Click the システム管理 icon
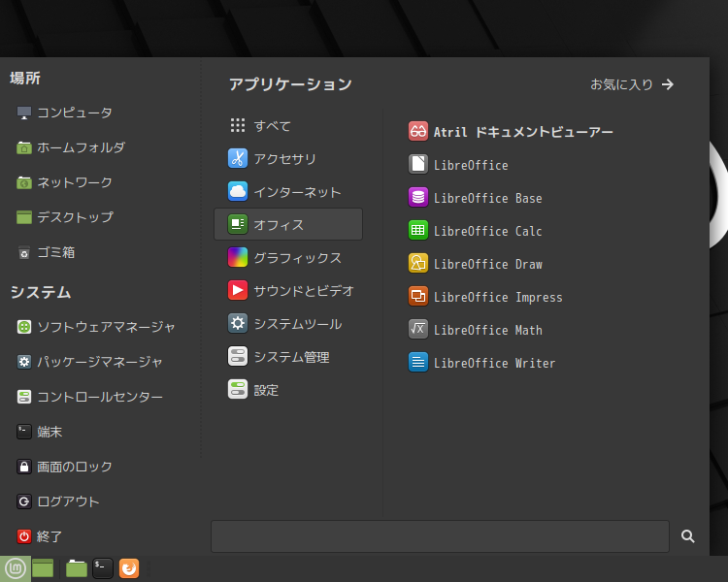 click(238, 356)
